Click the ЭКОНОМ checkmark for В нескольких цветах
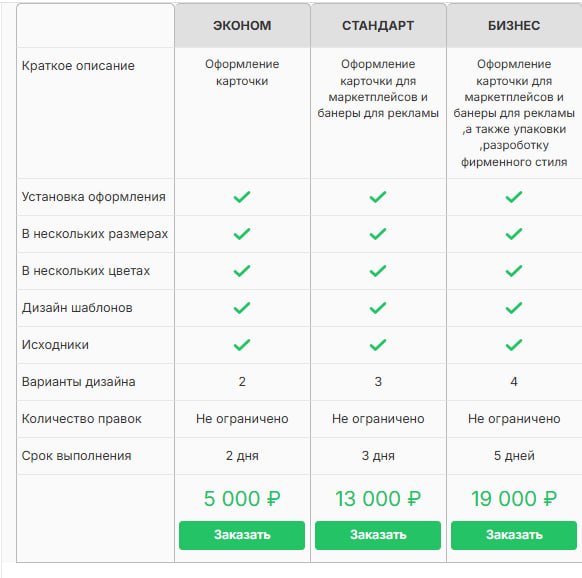 click(x=242, y=271)
